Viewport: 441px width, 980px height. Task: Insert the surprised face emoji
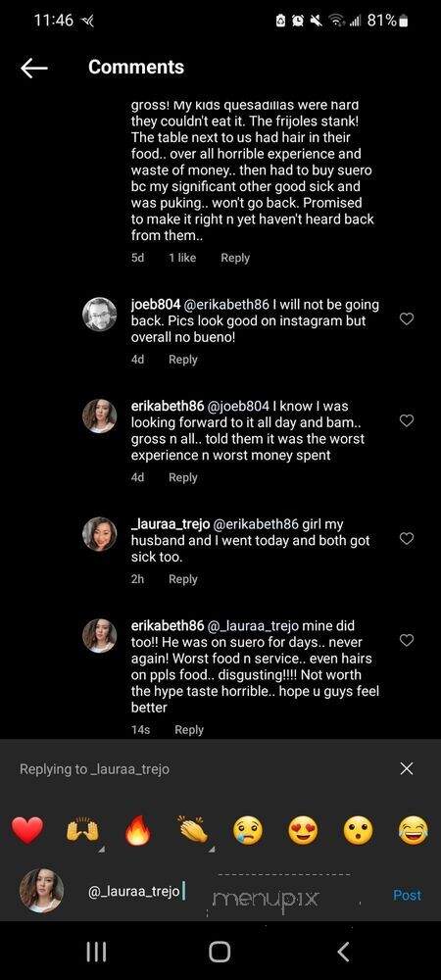(x=358, y=831)
